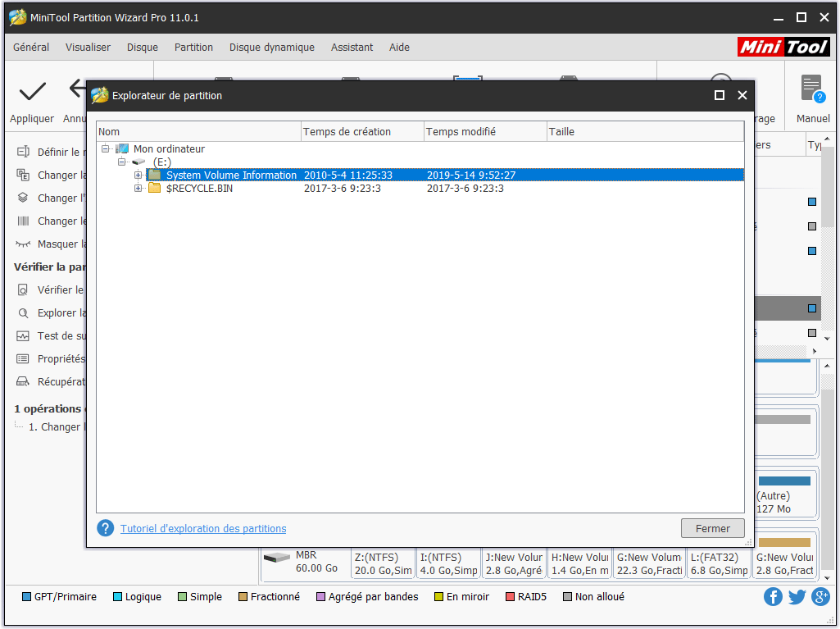Click the Explorer la partition magnifier icon
Image resolution: width=840 pixels, height=629 pixels.
point(22,312)
